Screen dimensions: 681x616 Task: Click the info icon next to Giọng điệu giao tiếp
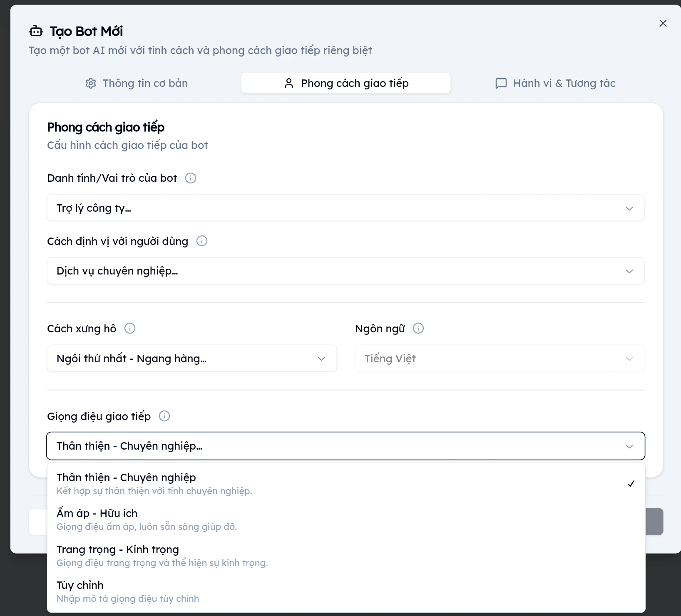164,416
